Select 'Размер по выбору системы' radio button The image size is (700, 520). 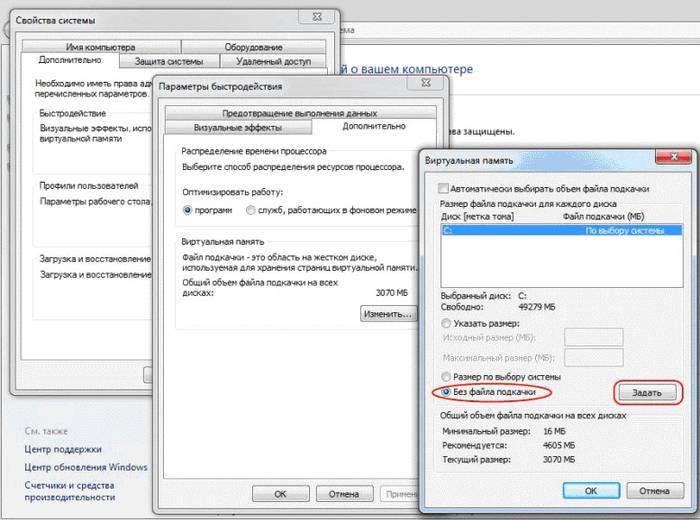[433, 376]
